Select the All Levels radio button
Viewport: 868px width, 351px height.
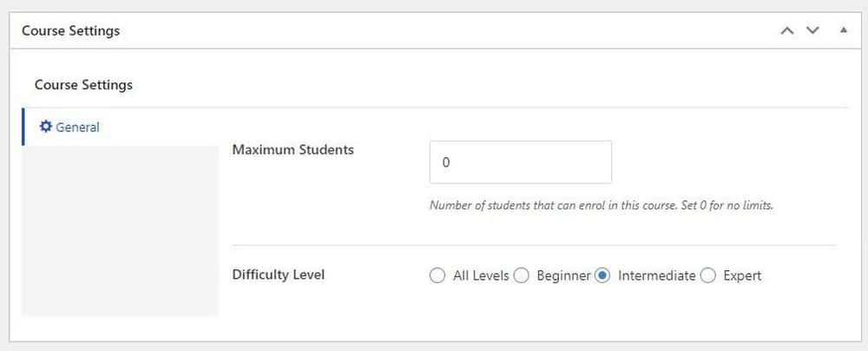(x=437, y=275)
